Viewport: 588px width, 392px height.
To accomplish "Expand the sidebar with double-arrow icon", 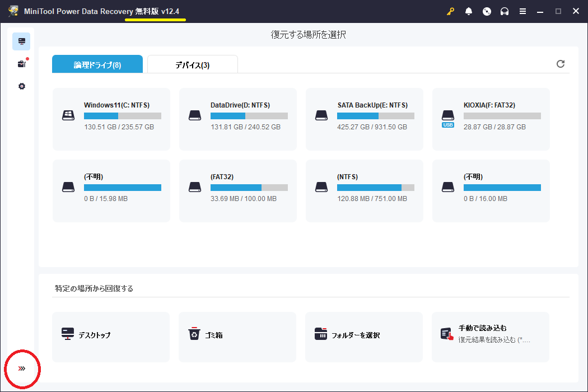I will [x=22, y=368].
